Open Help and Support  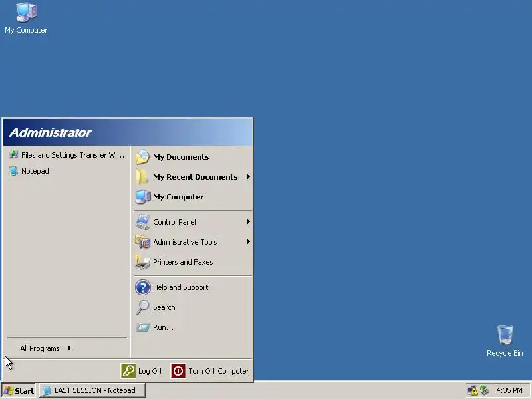click(193, 287)
